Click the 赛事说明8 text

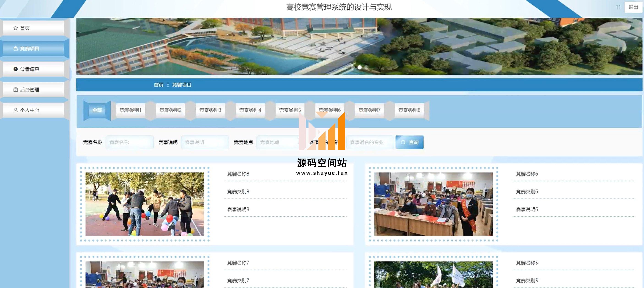238,210
